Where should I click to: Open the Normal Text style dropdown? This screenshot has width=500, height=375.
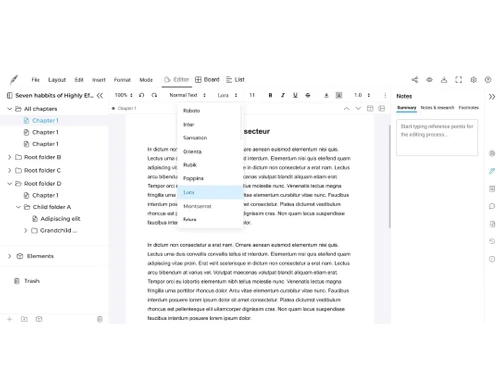(x=188, y=95)
